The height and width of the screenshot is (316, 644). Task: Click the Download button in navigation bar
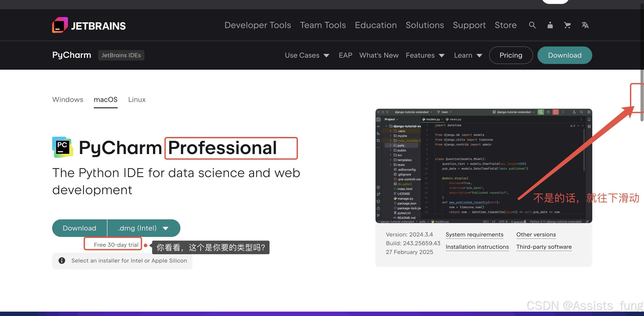pyautogui.click(x=564, y=55)
